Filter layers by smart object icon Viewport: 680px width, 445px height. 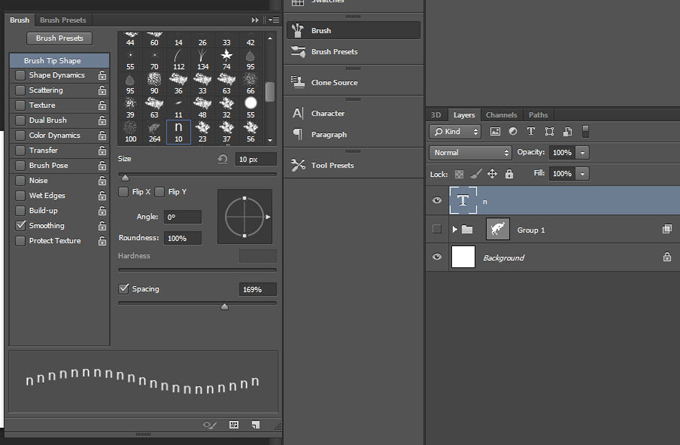[567, 131]
